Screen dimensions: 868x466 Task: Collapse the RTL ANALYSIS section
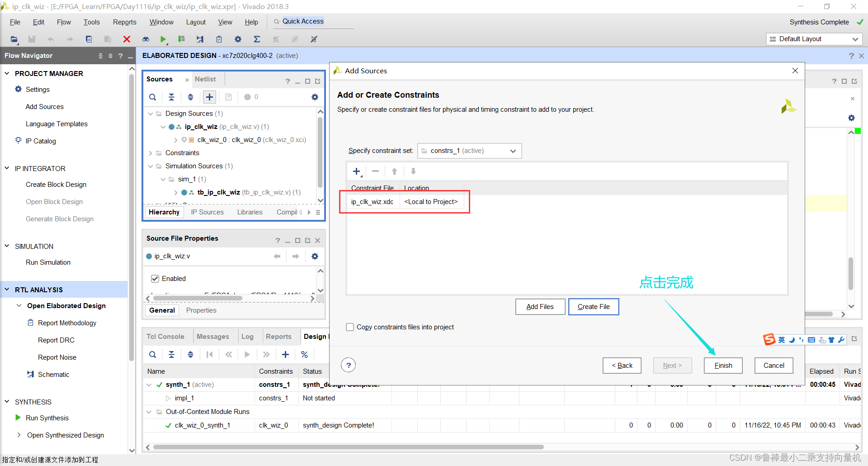7,290
